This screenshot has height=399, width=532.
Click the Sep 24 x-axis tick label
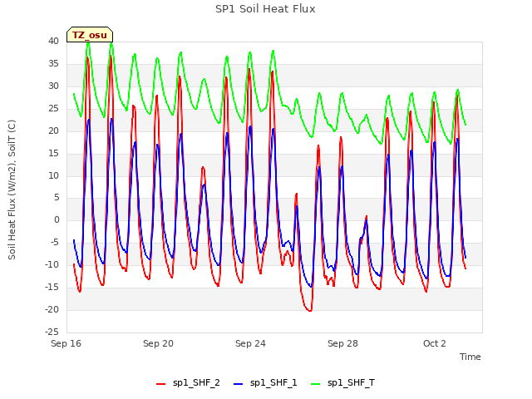pyautogui.click(x=250, y=343)
